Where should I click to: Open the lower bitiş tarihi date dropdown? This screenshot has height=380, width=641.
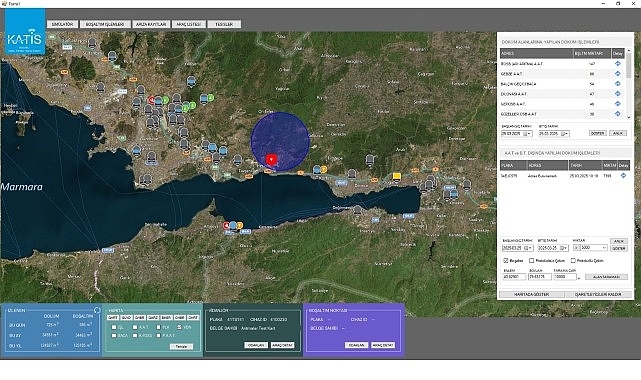point(567,248)
